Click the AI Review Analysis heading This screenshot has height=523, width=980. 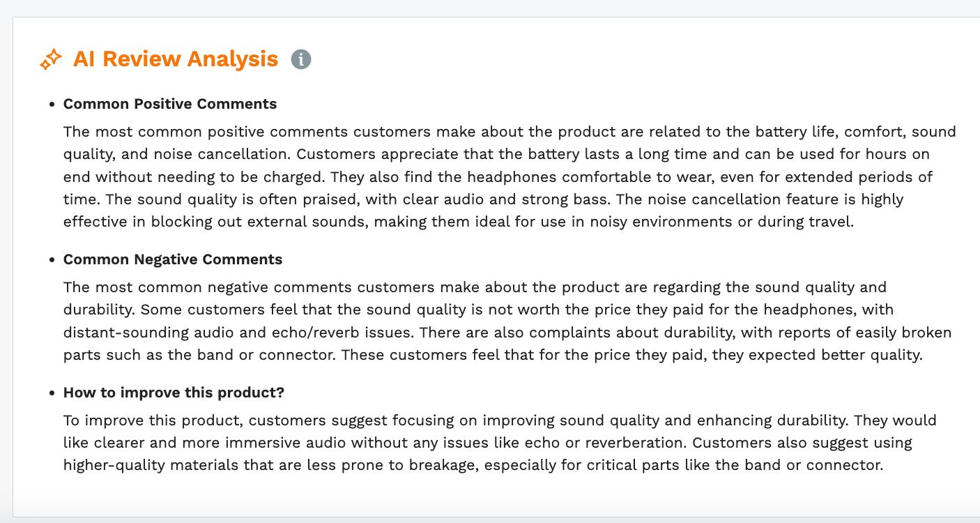coord(176,59)
